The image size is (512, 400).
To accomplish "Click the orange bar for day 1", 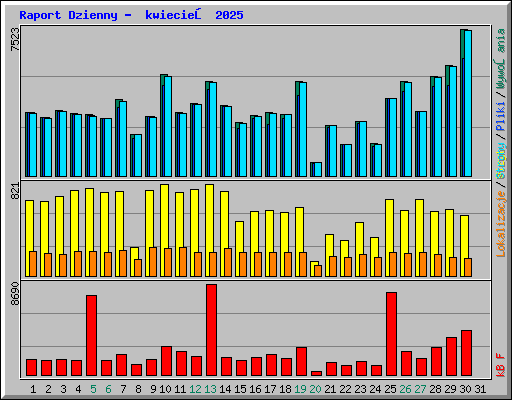I will coord(33,264).
